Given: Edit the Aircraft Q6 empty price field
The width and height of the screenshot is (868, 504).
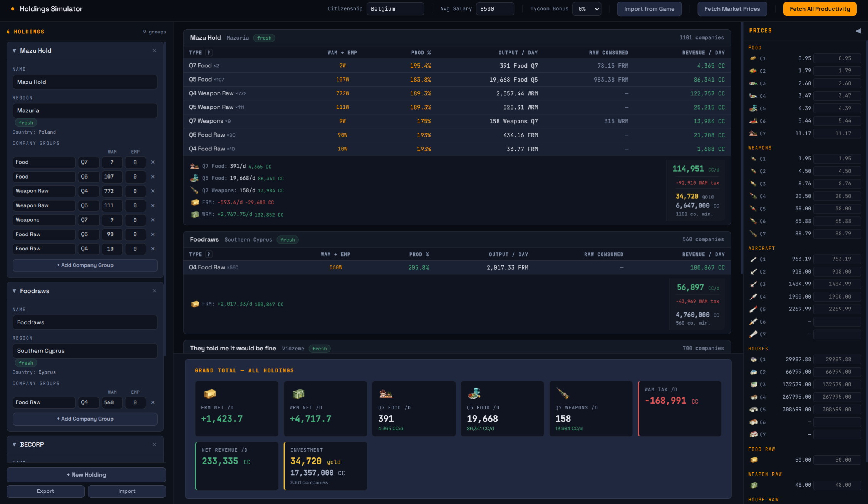Looking at the screenshot, I should click(837, 322).
